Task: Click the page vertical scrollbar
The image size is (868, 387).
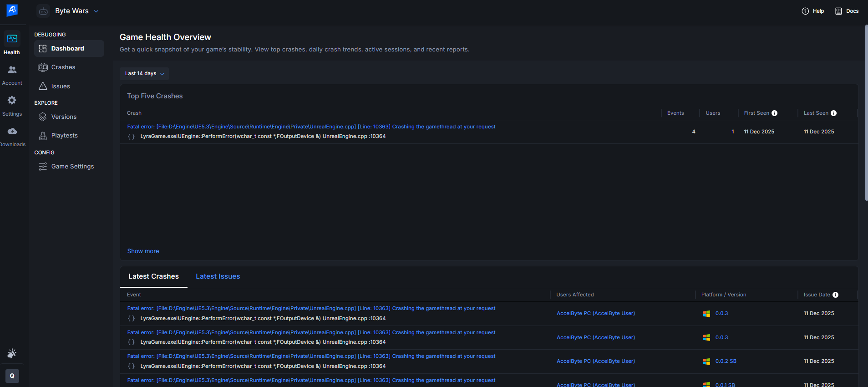Action: [866, 113]
